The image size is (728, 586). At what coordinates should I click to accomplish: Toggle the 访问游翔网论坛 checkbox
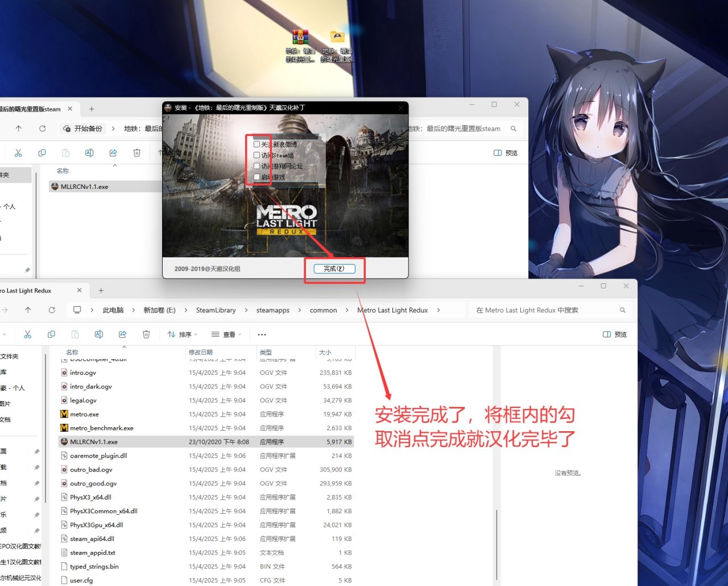point(257,166)
